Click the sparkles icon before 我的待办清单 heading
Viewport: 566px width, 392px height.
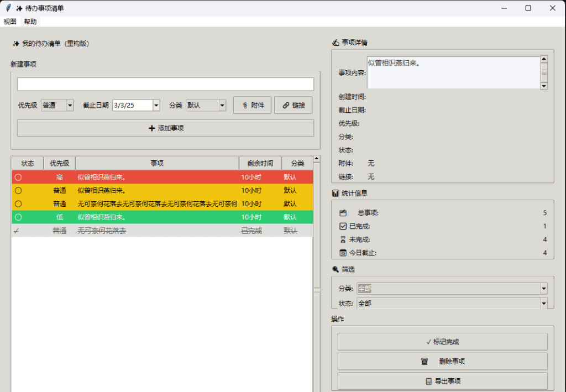click(15, 44)
